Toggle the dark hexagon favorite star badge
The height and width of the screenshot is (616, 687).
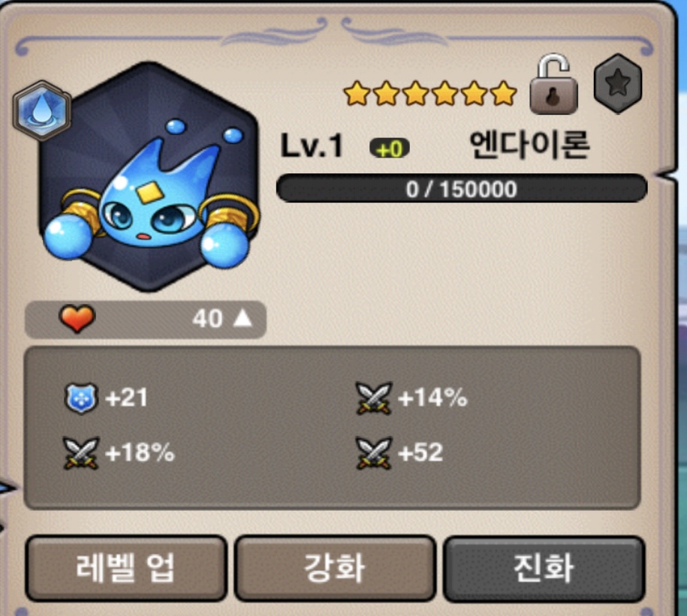(x=618, y=83)
